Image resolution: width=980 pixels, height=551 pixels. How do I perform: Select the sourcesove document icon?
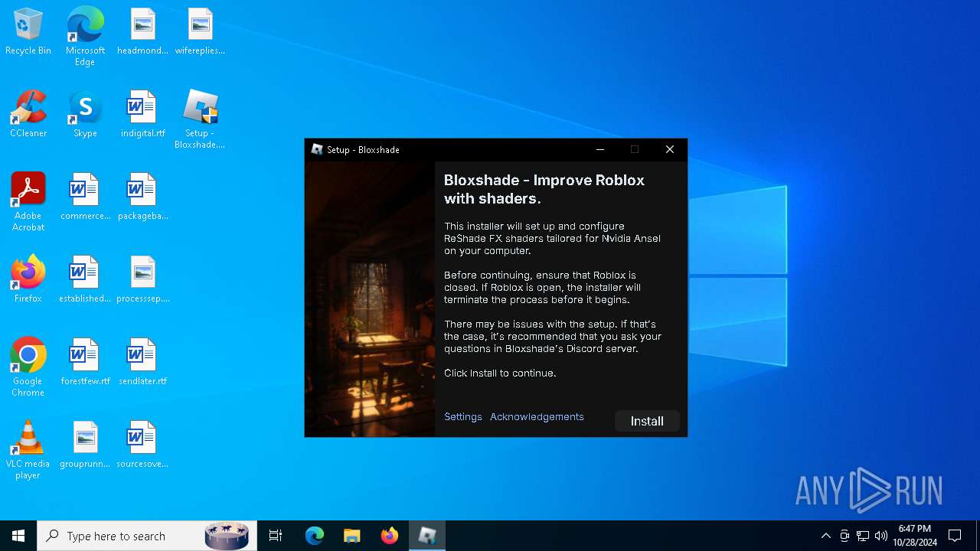(142, 445)
